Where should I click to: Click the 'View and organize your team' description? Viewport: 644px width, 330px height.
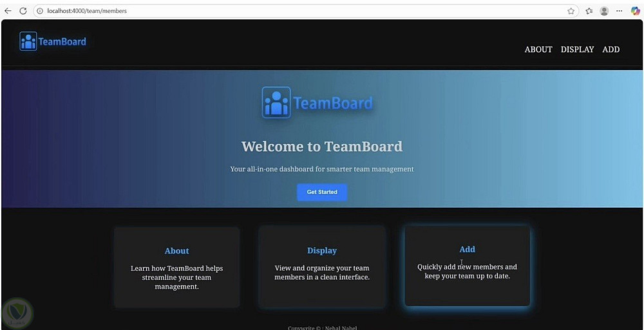coord(322,273)
